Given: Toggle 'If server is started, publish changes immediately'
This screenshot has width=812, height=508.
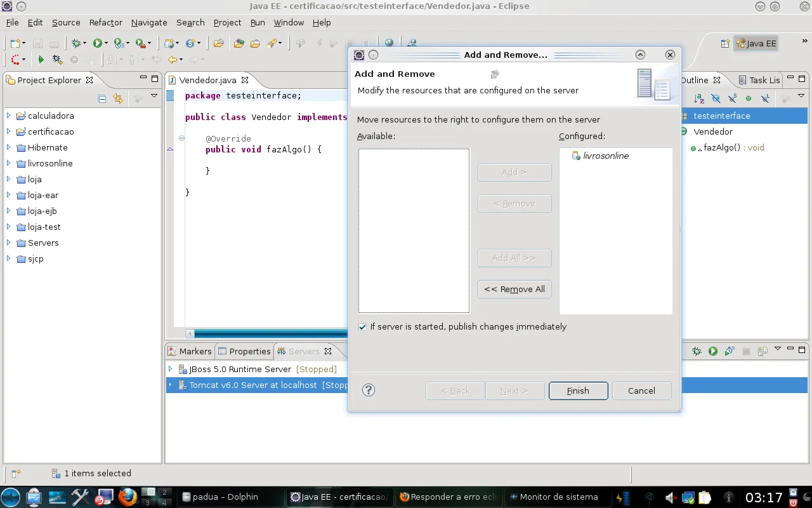Looking at the screenshot, I should [362, 327].
